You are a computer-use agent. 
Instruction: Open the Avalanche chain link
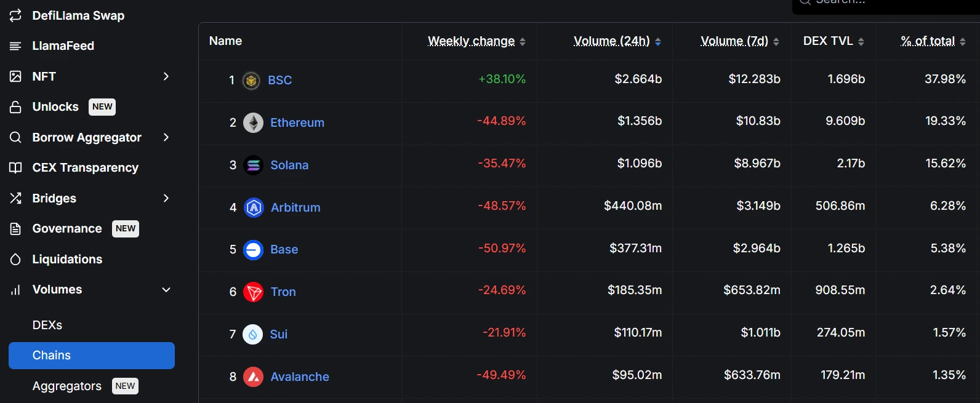tap(300, 377)
